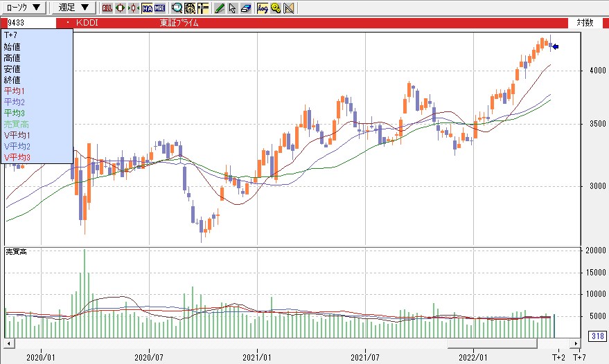Click the single candlestick toolbar icon
The width and height of the screenshot is (609, 364).
(x=120, y=8)
